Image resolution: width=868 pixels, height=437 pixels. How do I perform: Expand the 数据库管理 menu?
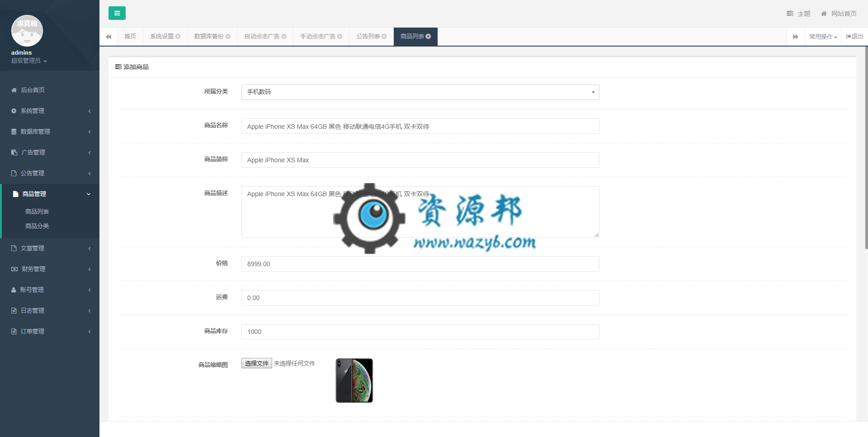click(x=50, y=132)
